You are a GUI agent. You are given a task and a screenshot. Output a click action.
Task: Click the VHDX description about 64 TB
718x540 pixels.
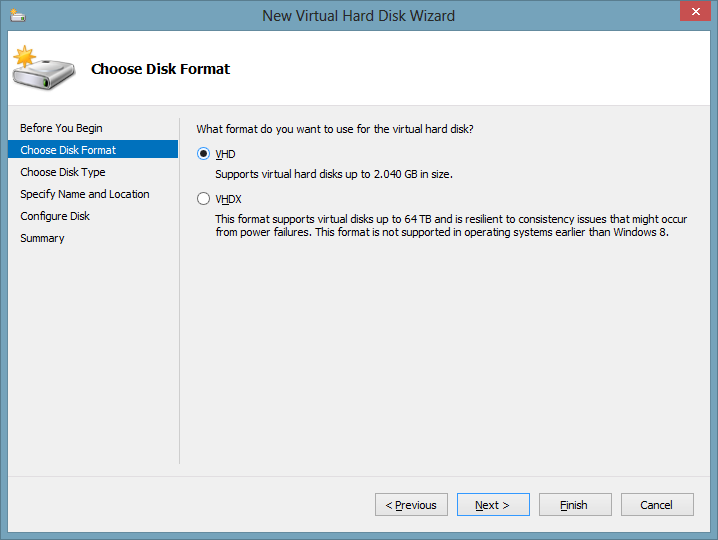451,225
